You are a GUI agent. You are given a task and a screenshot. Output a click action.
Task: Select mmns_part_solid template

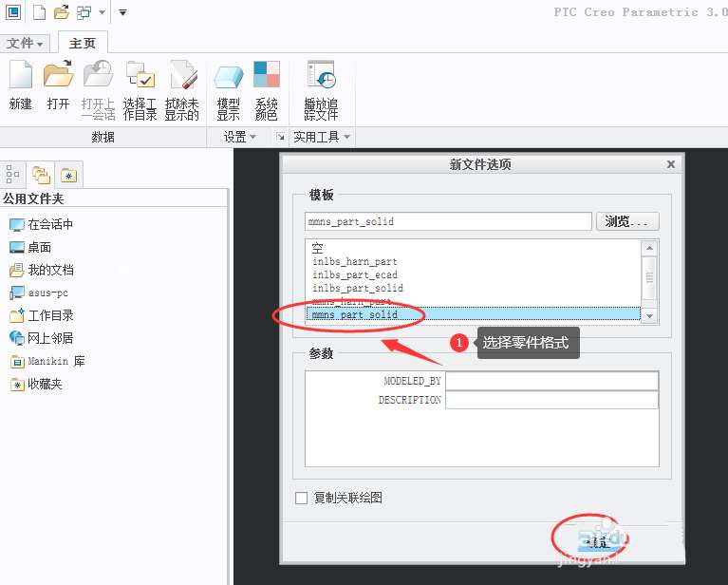tap(473, 314)
